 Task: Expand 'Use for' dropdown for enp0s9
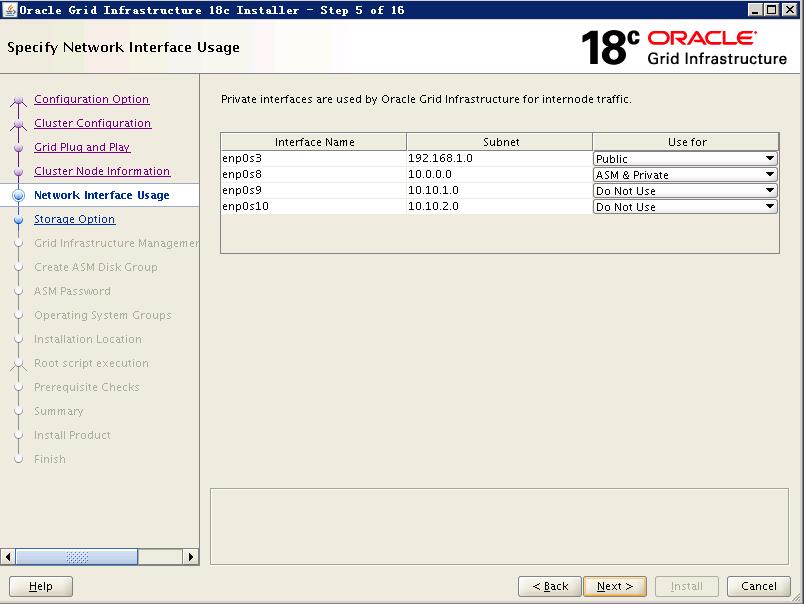[769, 191]
